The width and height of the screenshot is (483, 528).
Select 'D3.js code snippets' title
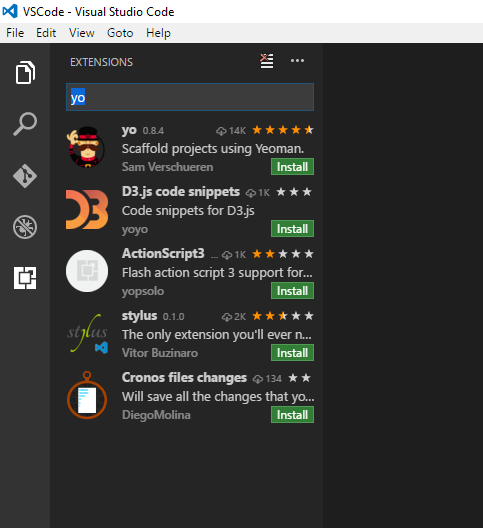point(181,192)
